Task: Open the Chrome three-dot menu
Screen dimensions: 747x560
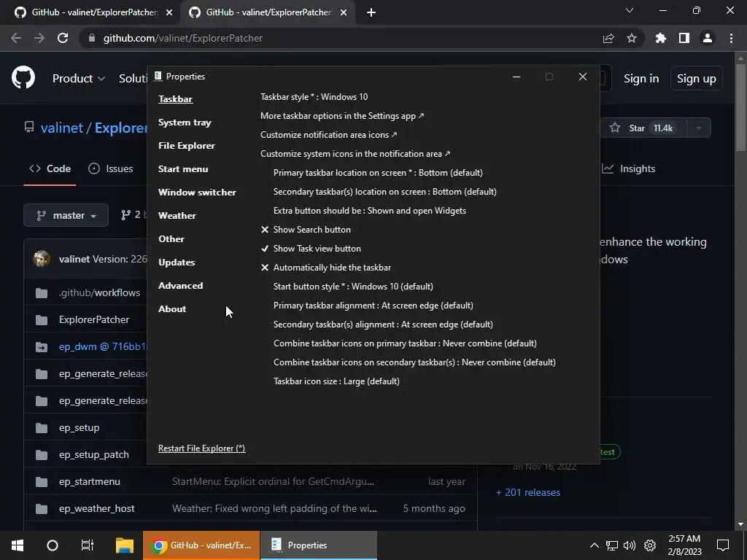Action: [731, 38]
